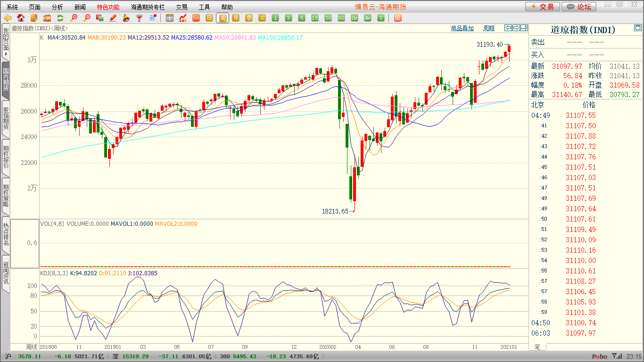Open the quote list table icon

170,18
